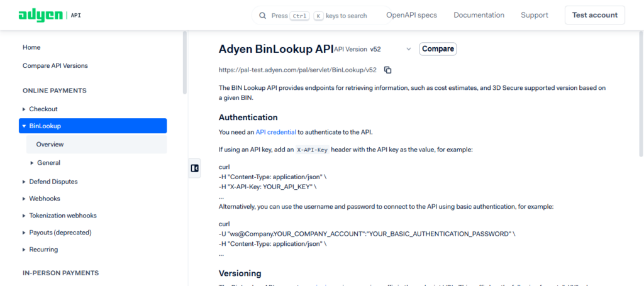Open OpenAPI specs from the top navigation
Viewport: 644px width, 286px height.
pyautogui.click(x=411, y=15)
